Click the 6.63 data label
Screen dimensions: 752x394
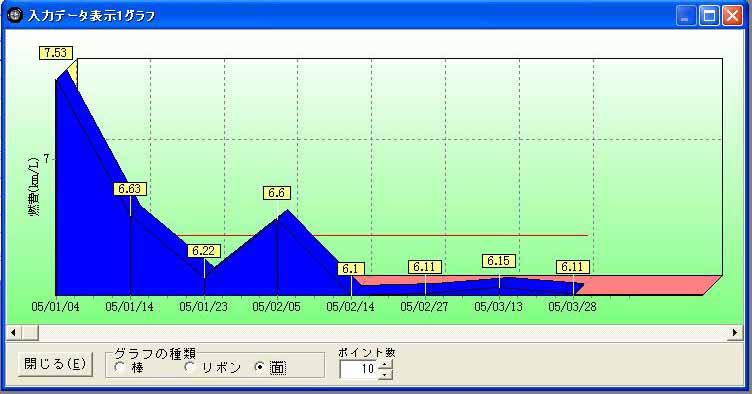[129, 189]
